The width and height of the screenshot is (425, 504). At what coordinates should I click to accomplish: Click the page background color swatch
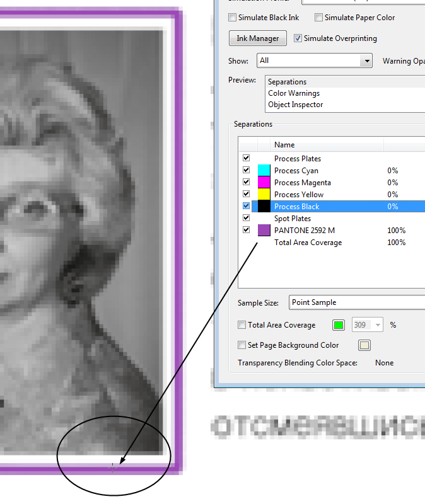364,345
